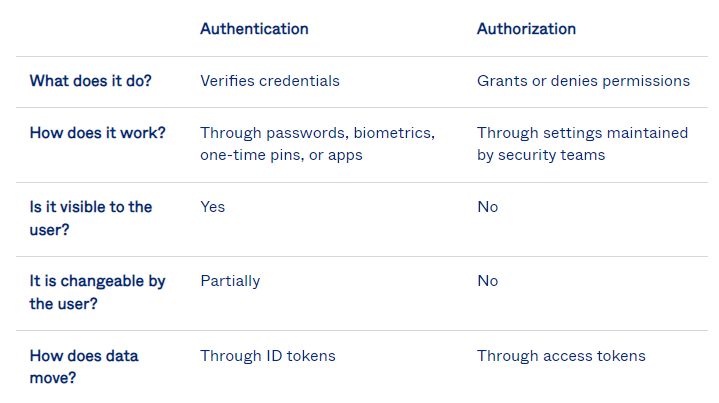Click the 'Through access tokens' cell
This screenshot has width=719, height=403.
(561, 356)
